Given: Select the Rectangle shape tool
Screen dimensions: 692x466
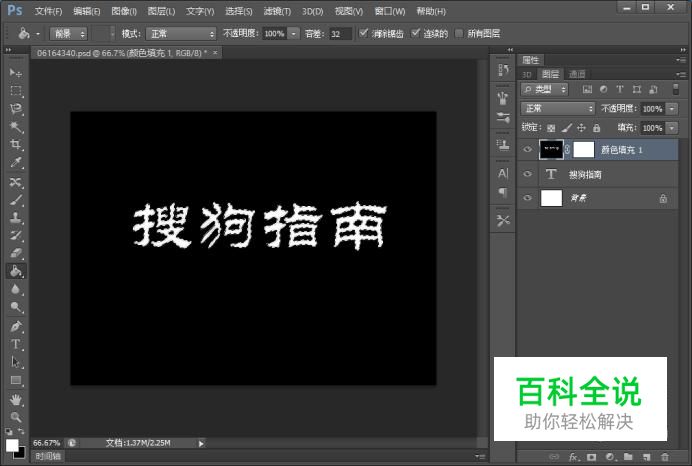Looking at the screenshot, I should [x=16, y=380].
